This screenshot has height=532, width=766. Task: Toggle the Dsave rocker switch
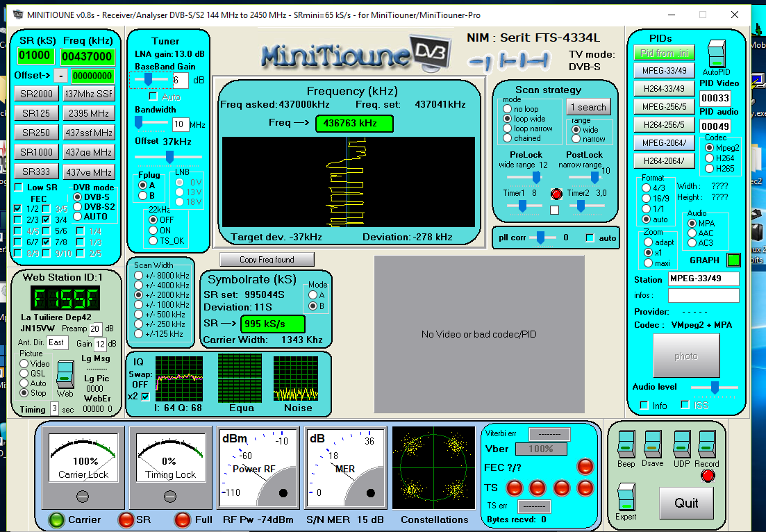[x=652, y=443]
